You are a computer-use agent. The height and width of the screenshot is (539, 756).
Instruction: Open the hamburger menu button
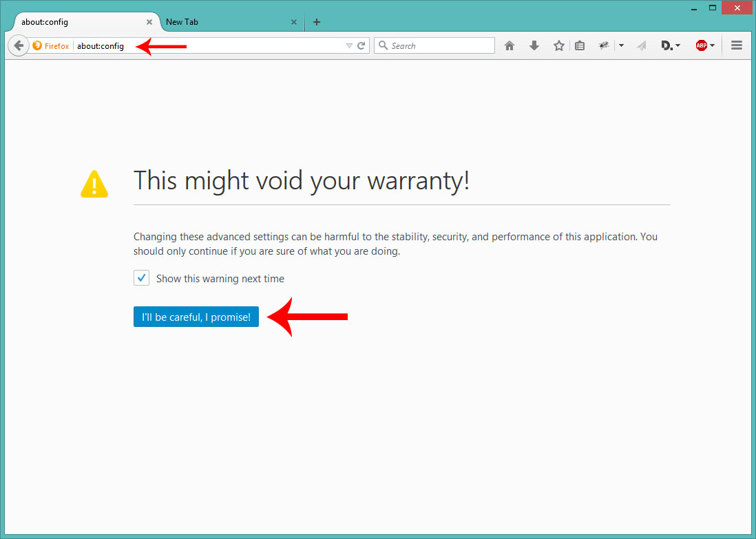[736, 45]
